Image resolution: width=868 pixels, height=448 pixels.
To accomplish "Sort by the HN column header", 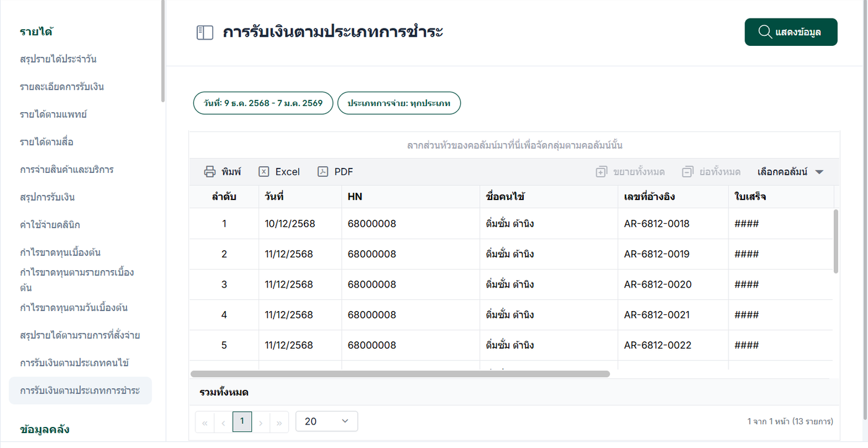I will coord(410,197).
